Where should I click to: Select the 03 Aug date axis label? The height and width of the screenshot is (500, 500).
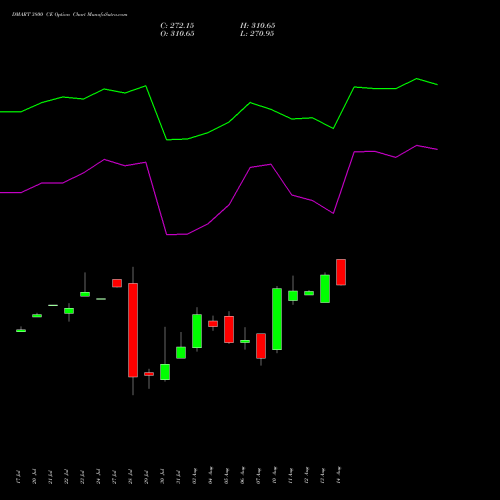(x=194, y=476)
